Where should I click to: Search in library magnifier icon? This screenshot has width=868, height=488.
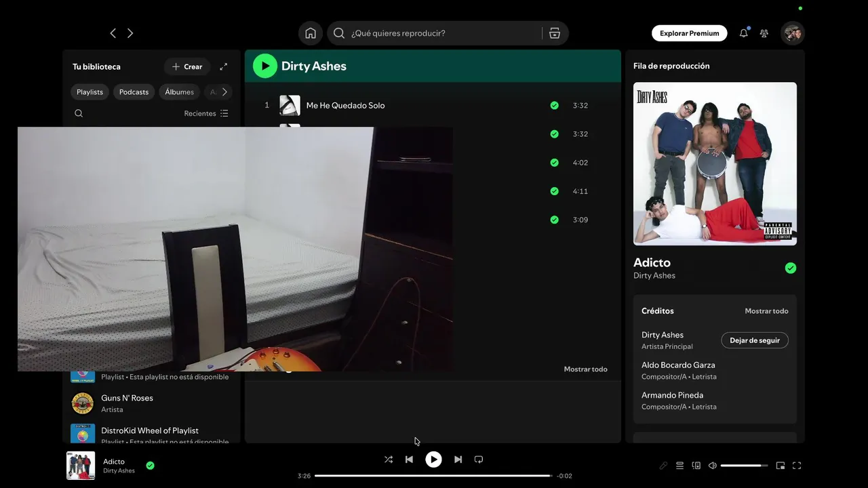click(79, 113)
